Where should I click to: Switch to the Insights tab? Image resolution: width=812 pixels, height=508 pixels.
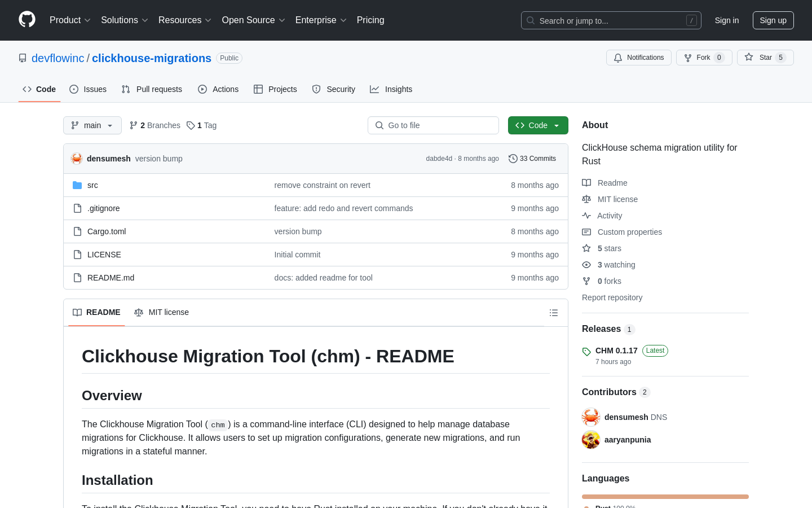tap(391, 89)
